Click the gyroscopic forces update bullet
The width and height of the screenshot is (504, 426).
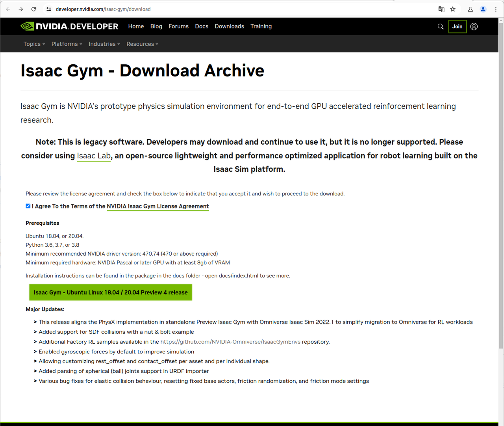(116, 352)
